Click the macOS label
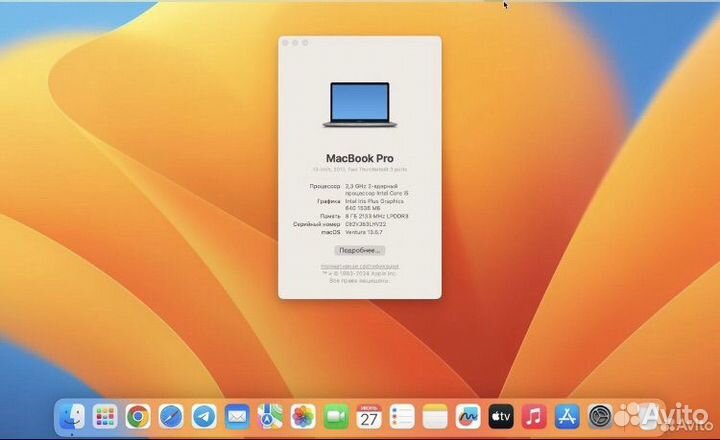 [x=331, y=232]
